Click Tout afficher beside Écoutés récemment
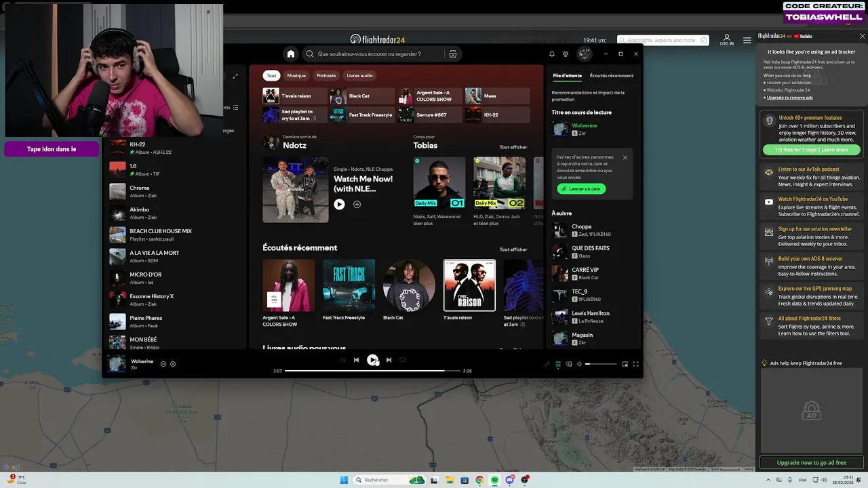This screenshot has width=868, height=488. 513,249
